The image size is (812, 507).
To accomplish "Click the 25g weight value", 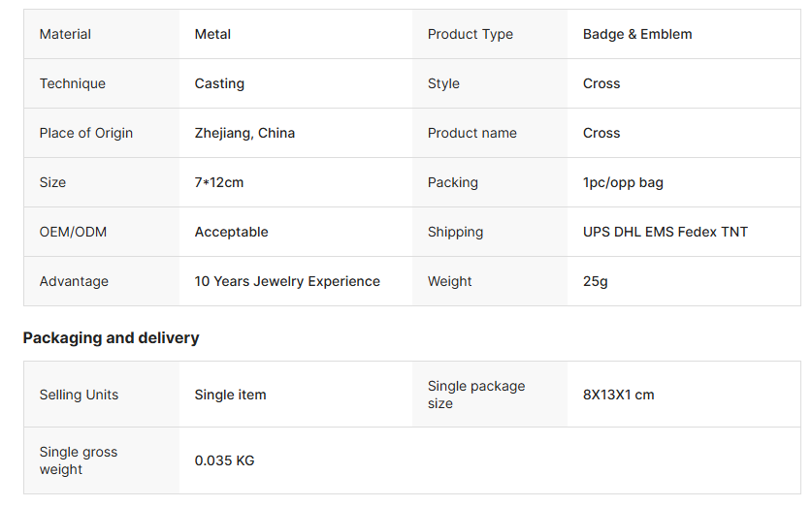I will click(x=596, y=281).
